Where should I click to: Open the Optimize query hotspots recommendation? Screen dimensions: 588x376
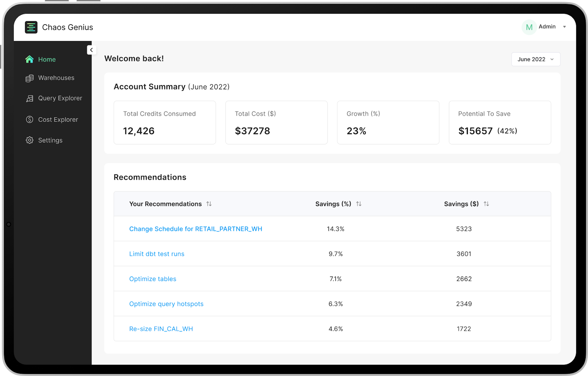166,304
